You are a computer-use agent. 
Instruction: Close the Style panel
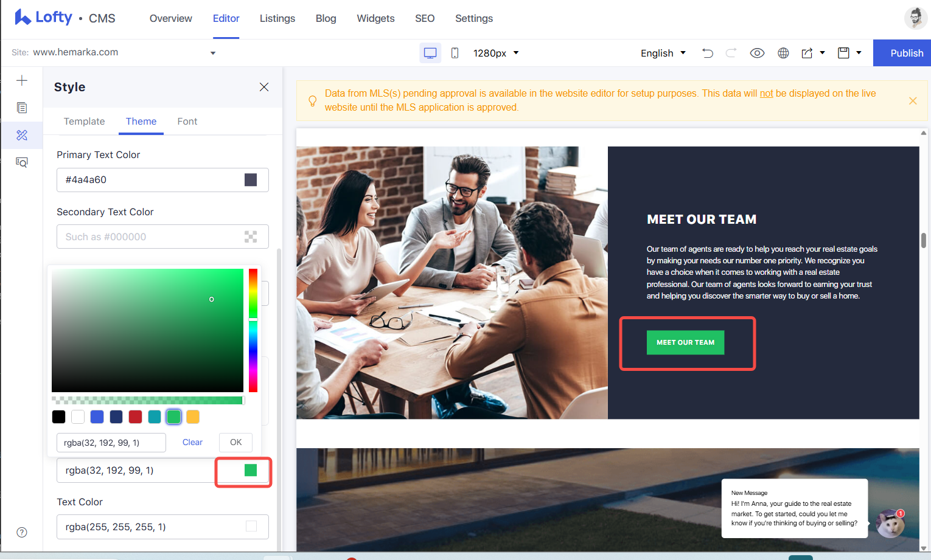[x=264, y=87]
